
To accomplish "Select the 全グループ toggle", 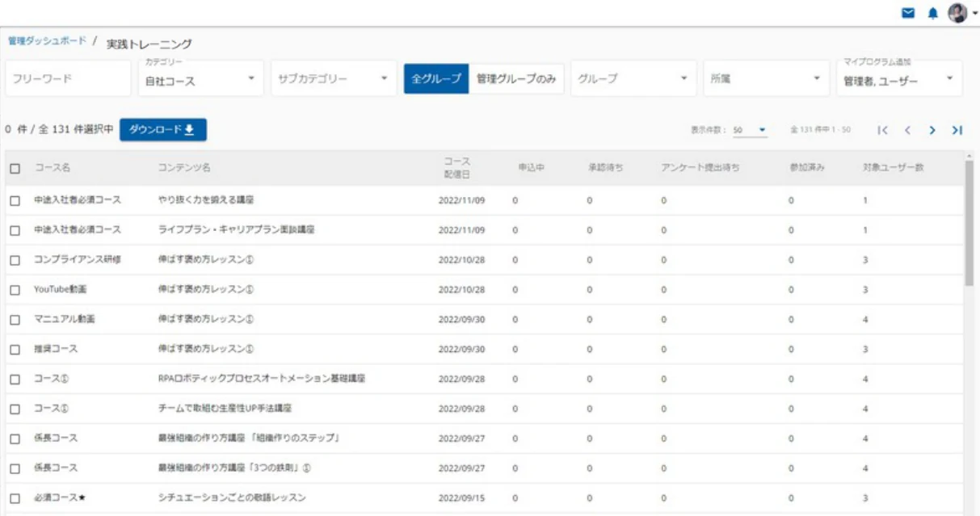I will pyautogui.click(x=436, y=78).
